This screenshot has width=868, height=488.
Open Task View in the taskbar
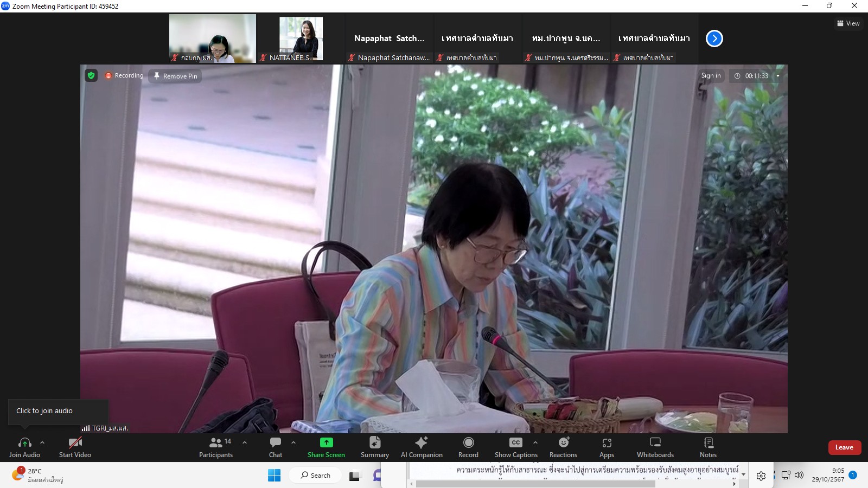(x=355, y=476)
